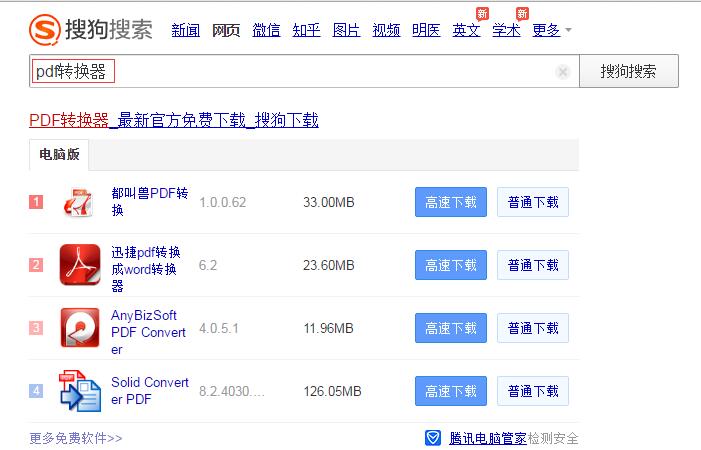Open the Solid Converter PDF app icon

80,391
